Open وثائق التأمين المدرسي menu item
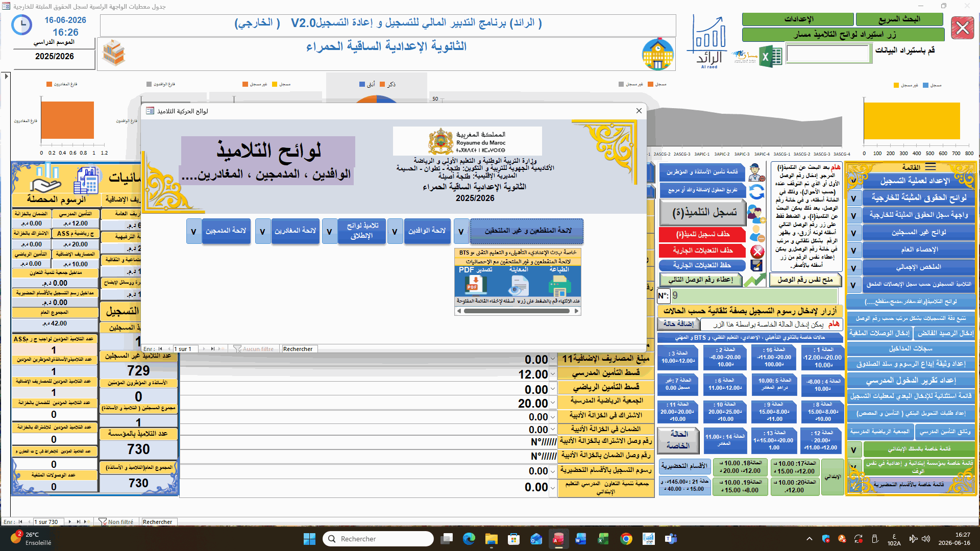The width and height of the screenshot is (980, 551). [945, 432]
